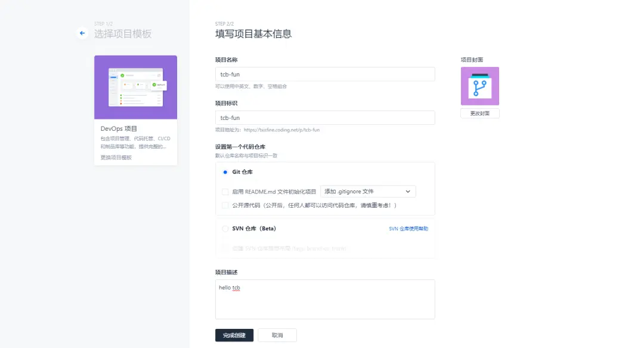Focus the 项目标识 input field

[325, 118]
